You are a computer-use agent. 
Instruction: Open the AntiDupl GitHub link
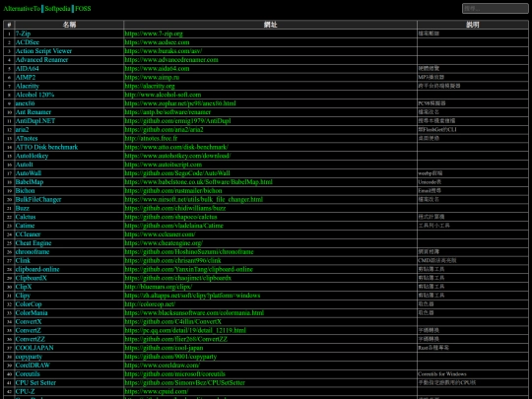(177, 121)
